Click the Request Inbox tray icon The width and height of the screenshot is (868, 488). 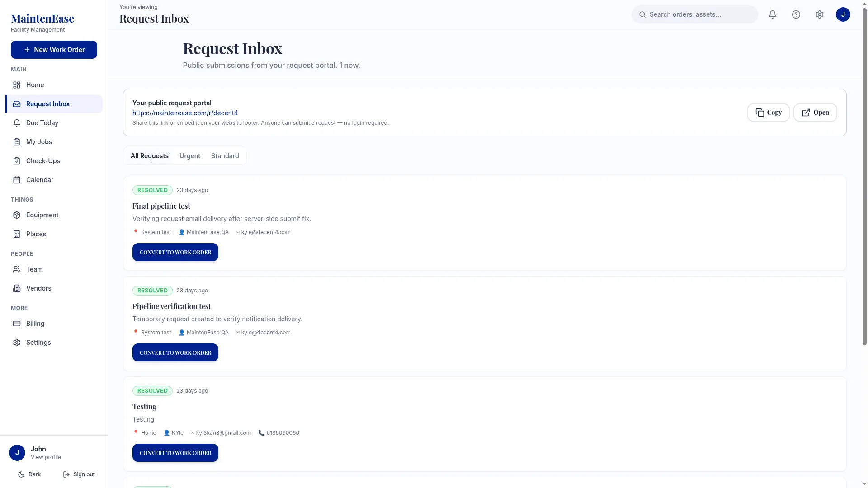(x=17, y=104)
